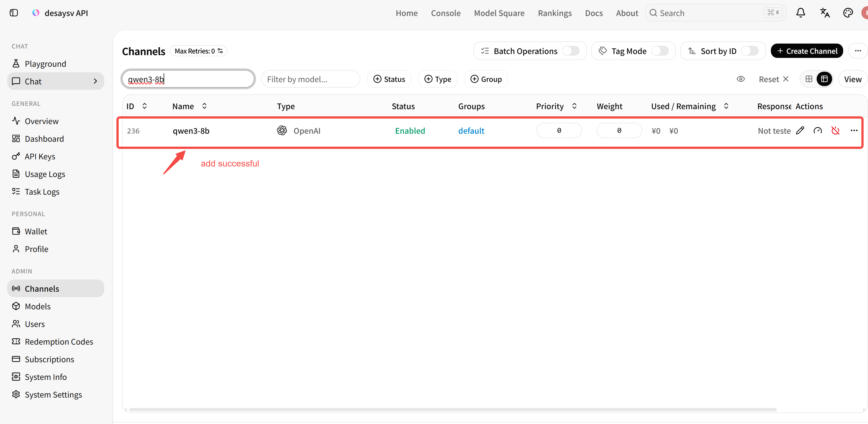
Task: Sort table by ID column
Action: tap(145, 106)
